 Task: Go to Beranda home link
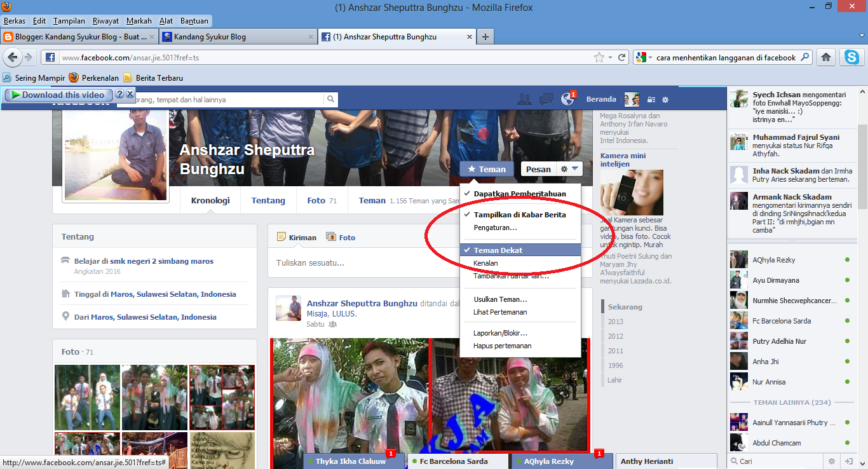coord(601,99)
